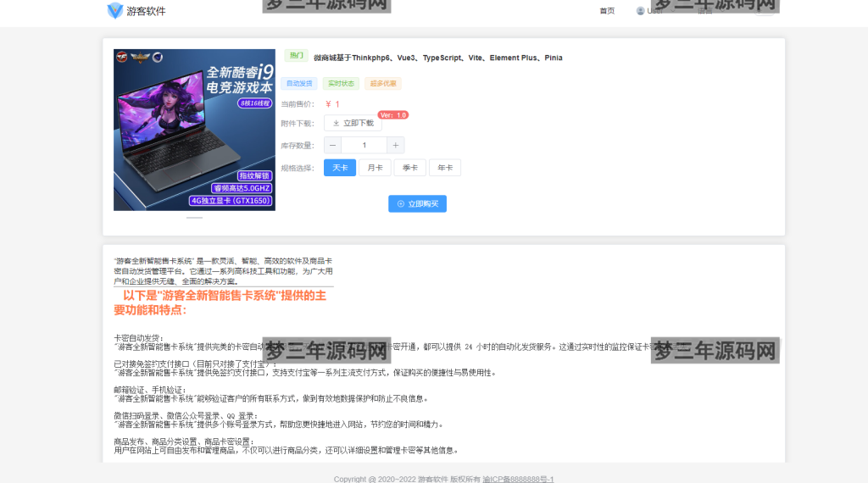This screenshot has width=868, height=483.
Task: Click the 库存数量 label
Action: (x=298, y=146)
